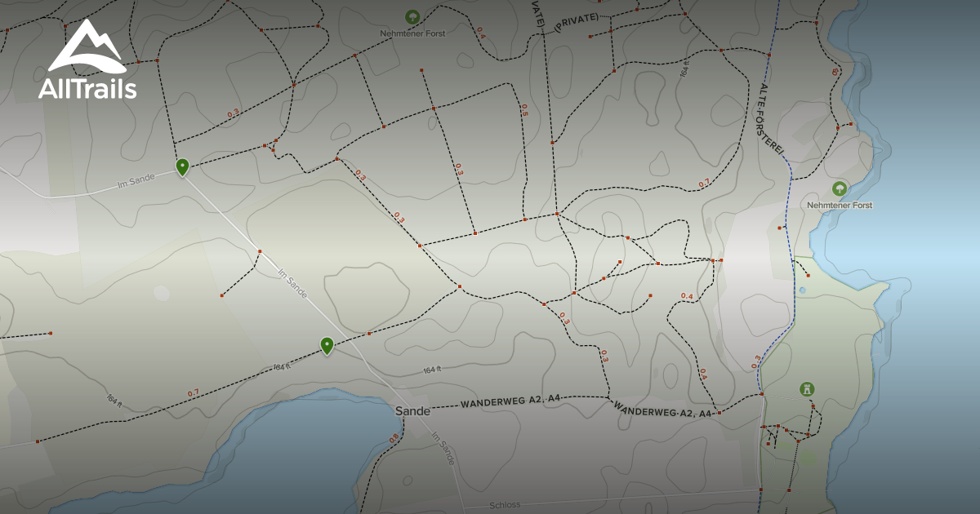Screen dimensions: 980x514
Task: Open the castle tower point-of-interest icon
Action: click(806, 390)
